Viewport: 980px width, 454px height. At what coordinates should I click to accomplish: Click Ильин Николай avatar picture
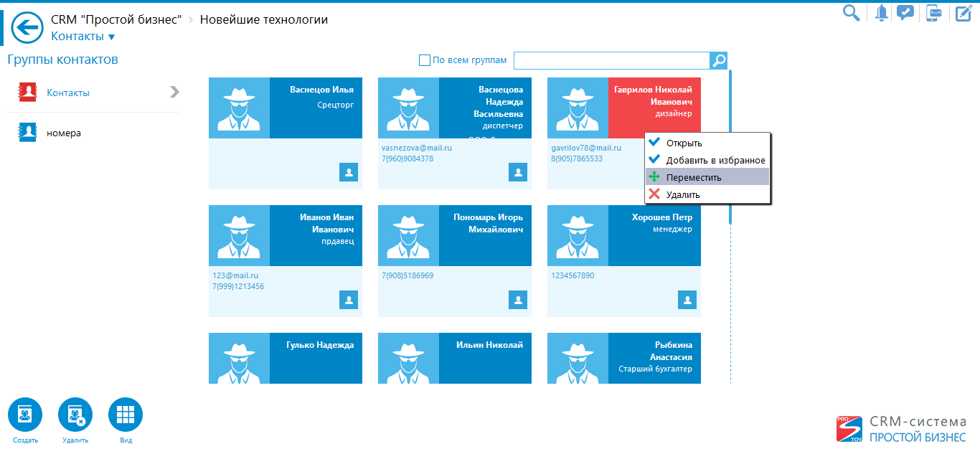coord(409,358)
